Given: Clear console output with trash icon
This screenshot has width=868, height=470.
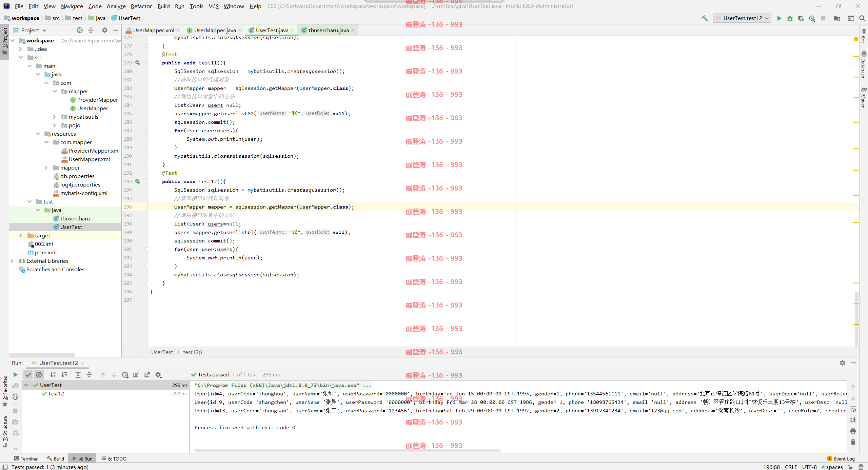Looking at the screenshot, I should [x=853, y=442].
